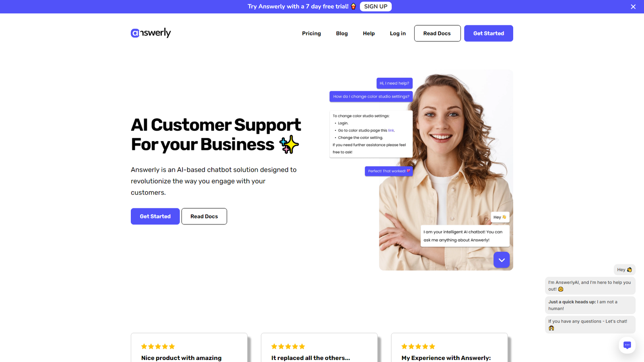
Task: Click the hero Get Started button
Action: [155, 216]
